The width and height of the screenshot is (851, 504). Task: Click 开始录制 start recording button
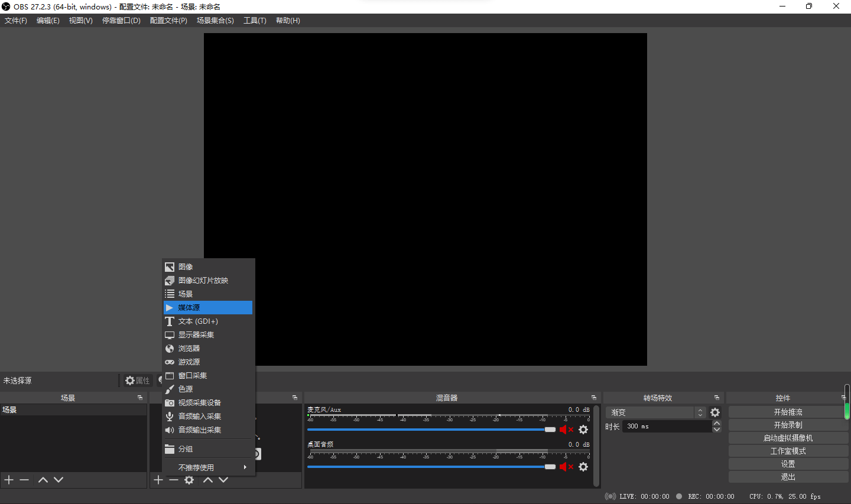point(788,425)
